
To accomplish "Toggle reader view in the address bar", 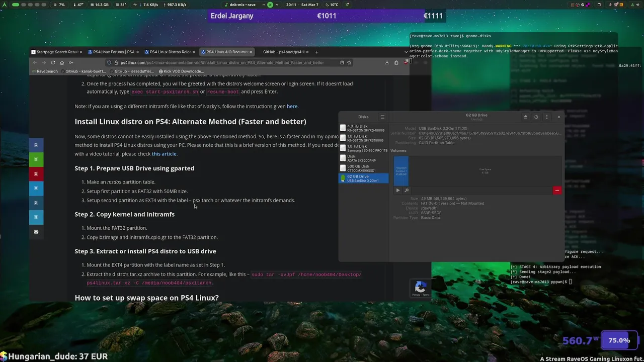I will [x=342, y=63].
